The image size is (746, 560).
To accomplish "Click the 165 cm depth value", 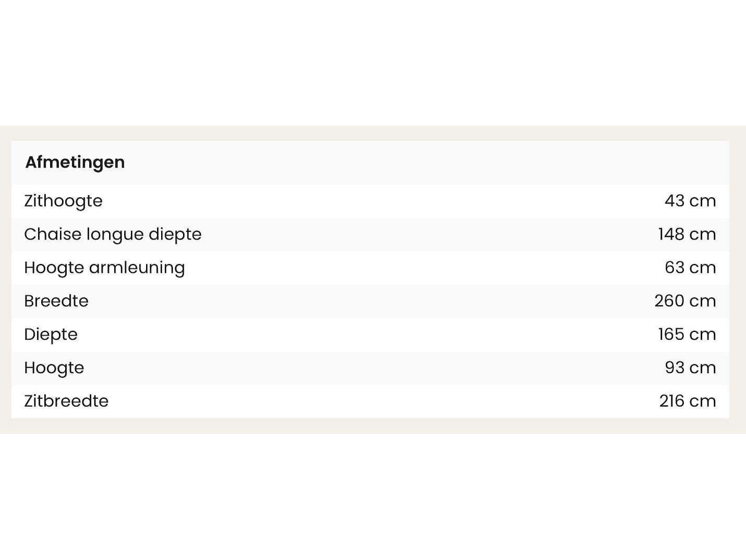I will point(687,335).
